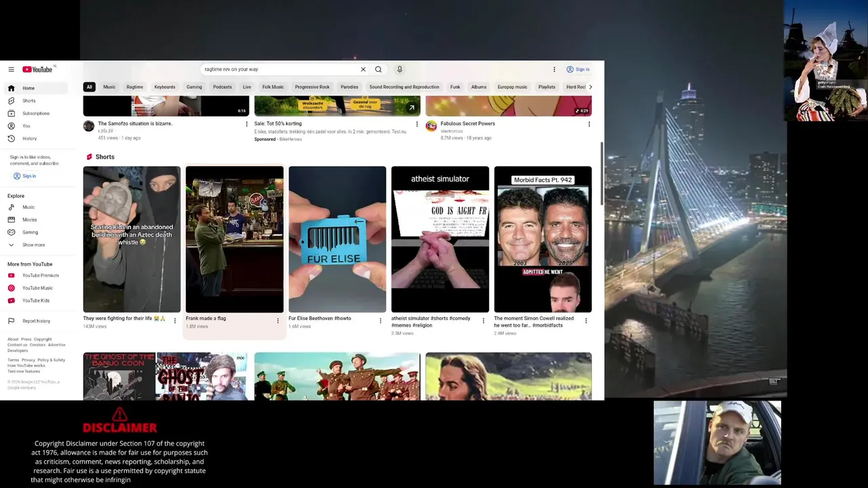Click the Shorts shelf header icon
Viewport: 868px width, 488px height.
pyautogui.click(x=89, y=157)
